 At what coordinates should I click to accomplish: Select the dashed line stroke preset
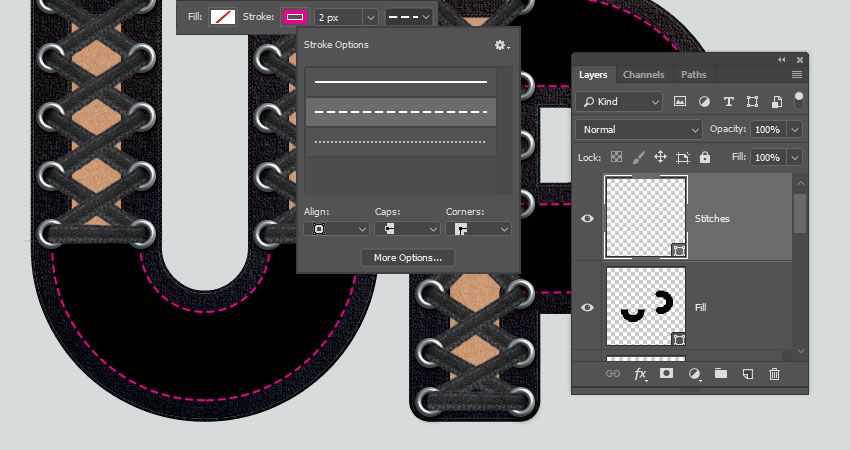click(401, 112)
